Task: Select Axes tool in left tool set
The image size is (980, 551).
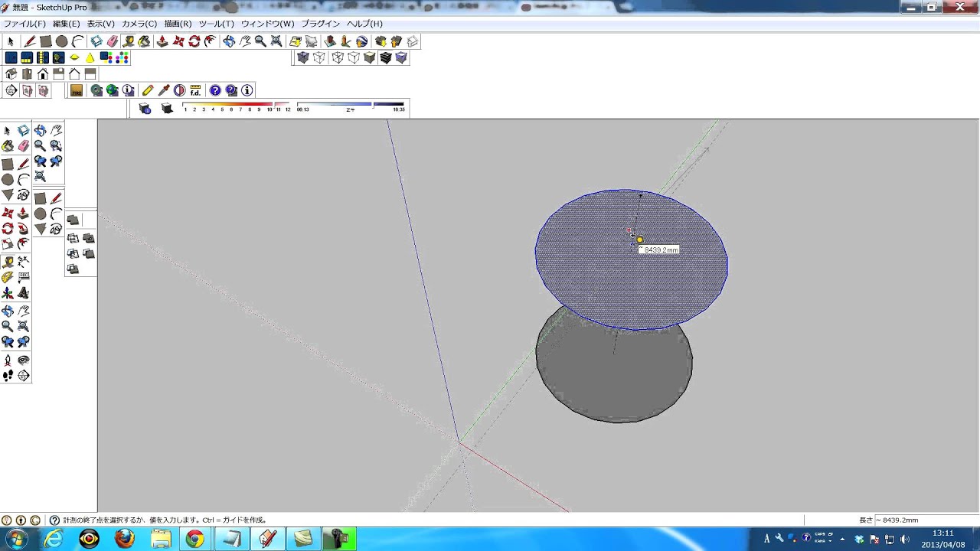Action: click(x=8, y=293)
